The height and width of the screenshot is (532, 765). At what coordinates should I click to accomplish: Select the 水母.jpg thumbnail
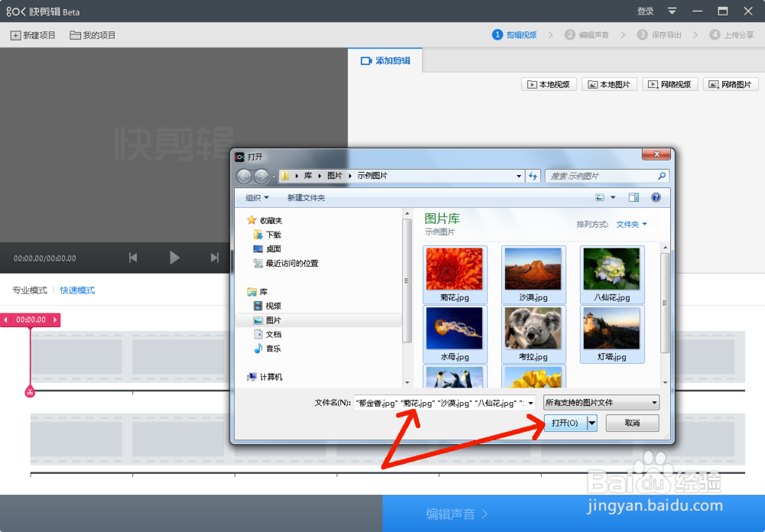[454, 334]
